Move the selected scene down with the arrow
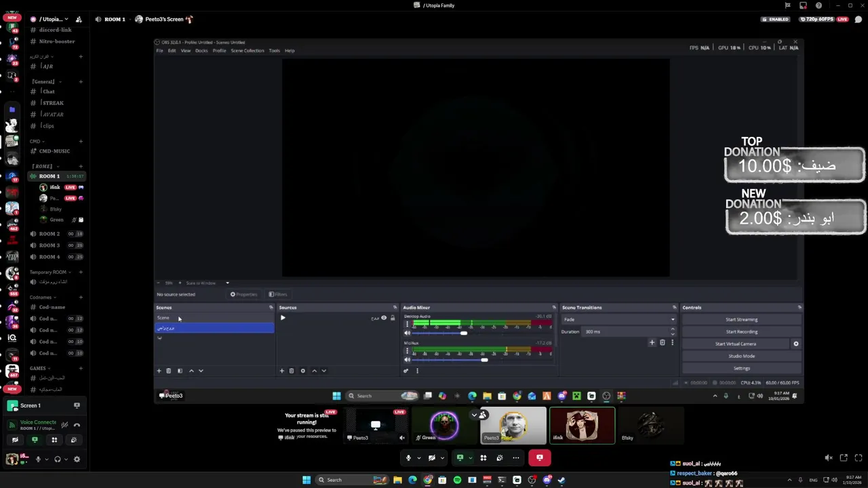 coord(201,371)
